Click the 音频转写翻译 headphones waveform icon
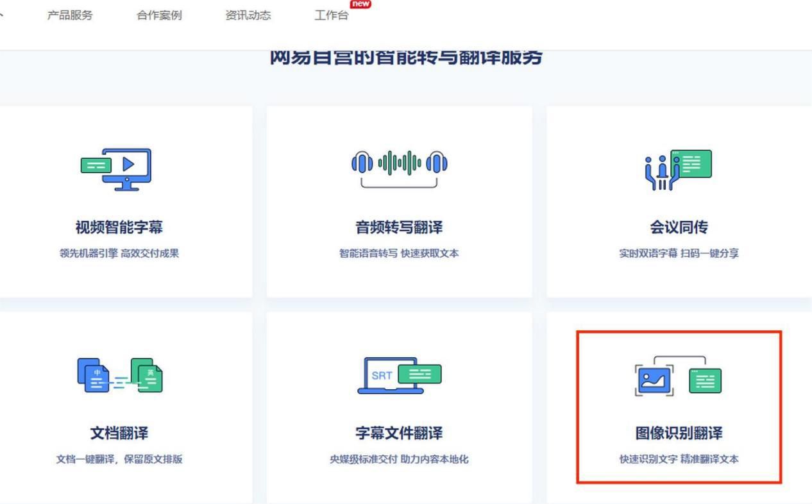The image size is (812, 504). point(399,170)
